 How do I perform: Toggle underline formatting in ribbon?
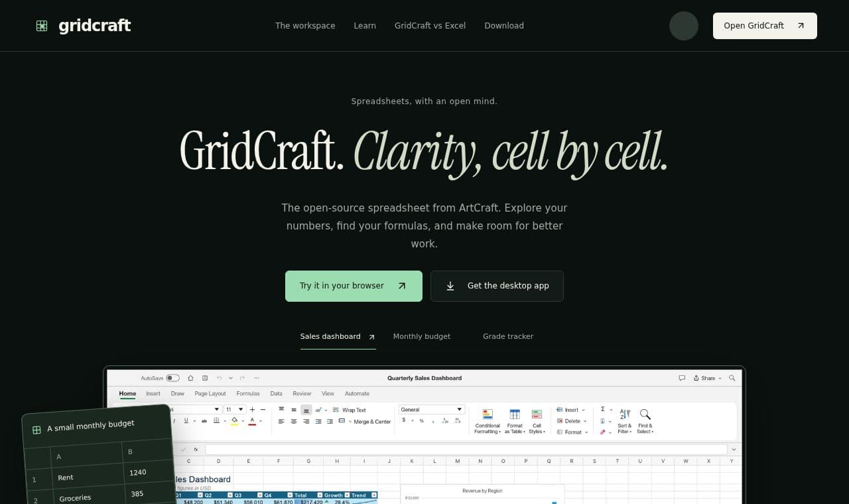coord(186,420)
